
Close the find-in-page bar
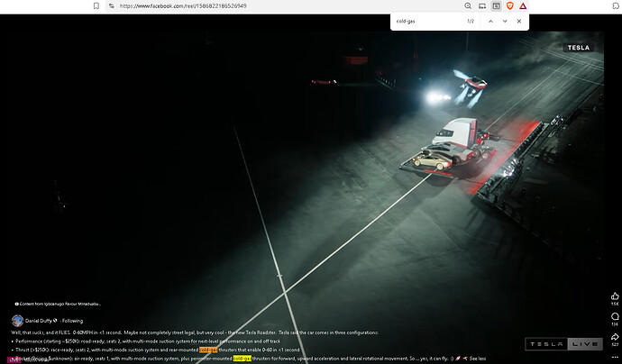coord(519,21)
